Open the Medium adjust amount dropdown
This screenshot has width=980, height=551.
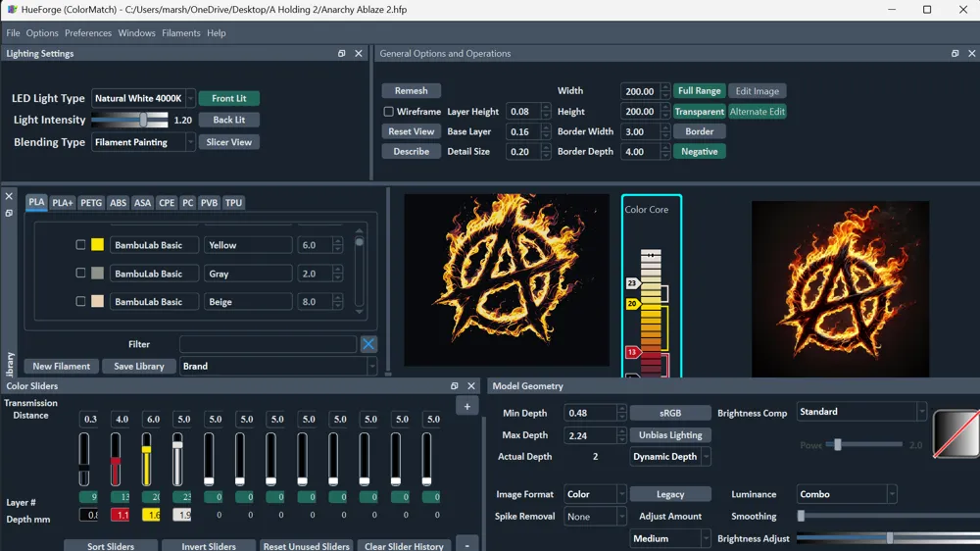670,538
